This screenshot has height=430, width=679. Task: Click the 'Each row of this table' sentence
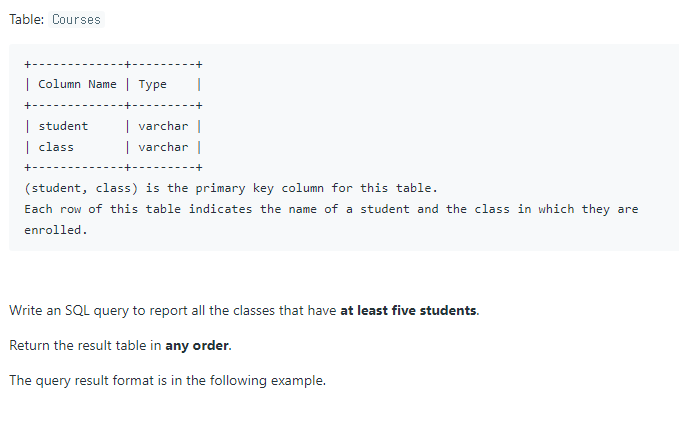331,220
